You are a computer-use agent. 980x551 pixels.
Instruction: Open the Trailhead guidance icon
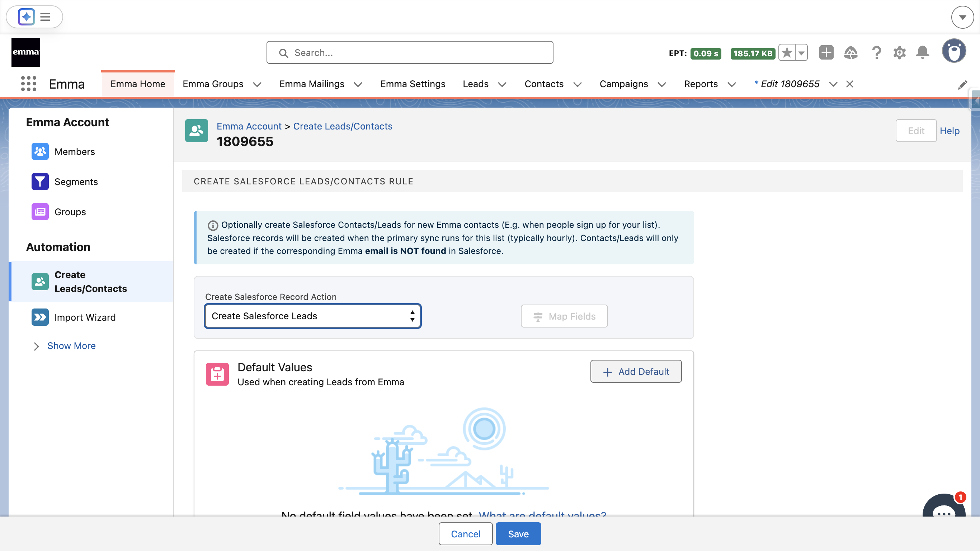click(851, 52)
